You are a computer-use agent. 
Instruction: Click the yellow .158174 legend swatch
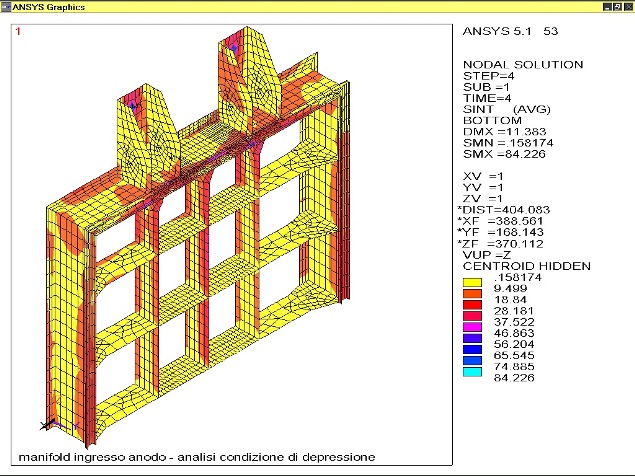point(472,282)
